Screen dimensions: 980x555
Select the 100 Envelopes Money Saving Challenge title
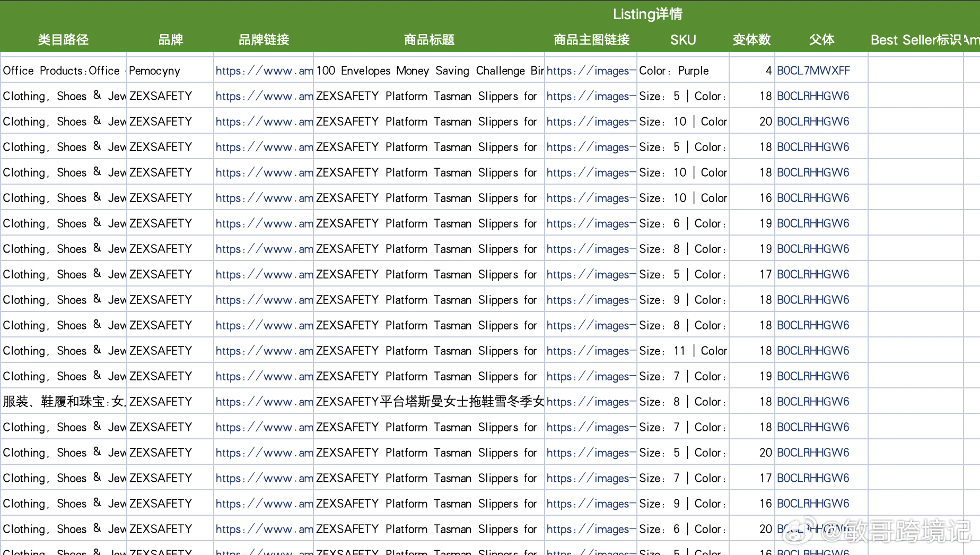click(429, 71)
